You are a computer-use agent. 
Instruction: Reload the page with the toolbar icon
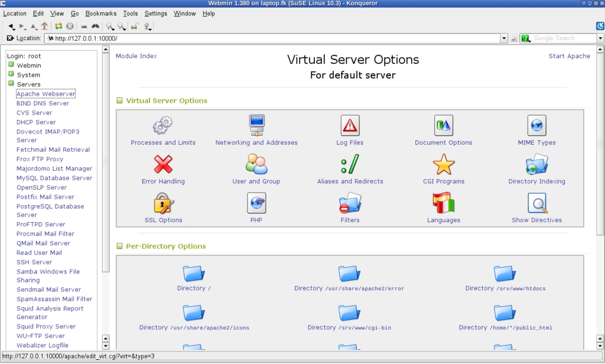(x=58, y=26)
